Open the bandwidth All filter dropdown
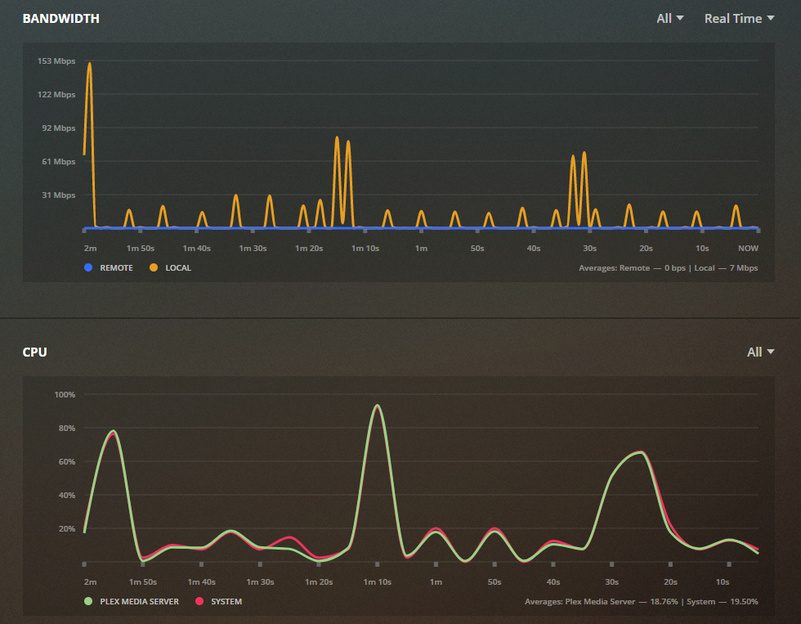Screen dimensions: 801x624 670,18
